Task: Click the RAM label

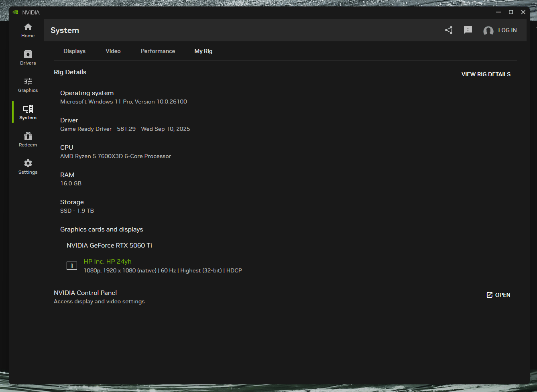Action: click(x=67, y=175)
